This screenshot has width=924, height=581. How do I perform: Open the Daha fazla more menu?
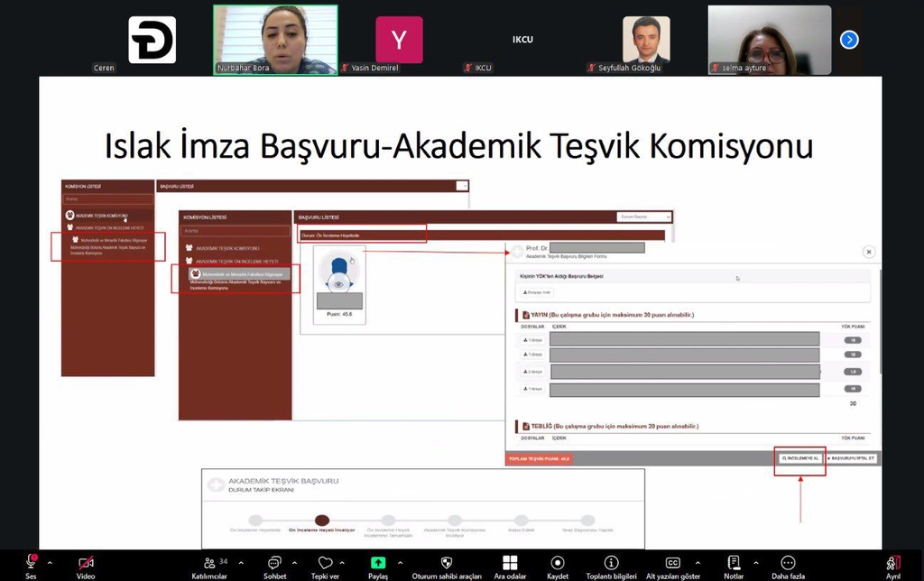(x=788, y=562)
